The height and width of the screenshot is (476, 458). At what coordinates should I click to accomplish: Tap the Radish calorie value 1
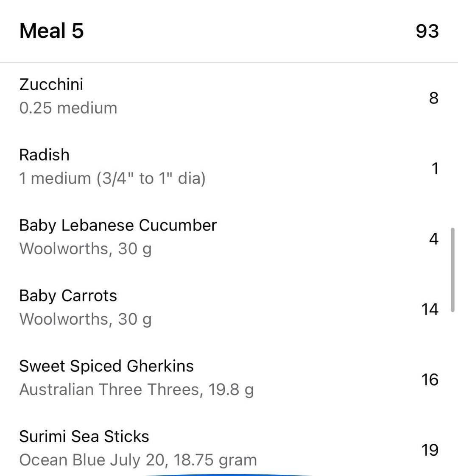pos(435,169)
